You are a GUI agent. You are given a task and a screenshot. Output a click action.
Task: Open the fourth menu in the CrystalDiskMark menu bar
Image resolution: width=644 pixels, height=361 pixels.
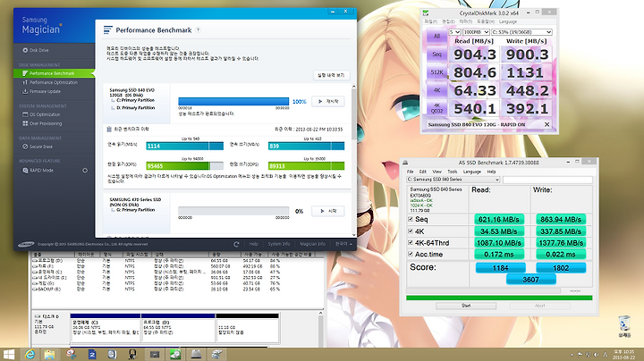pos(486,21)
